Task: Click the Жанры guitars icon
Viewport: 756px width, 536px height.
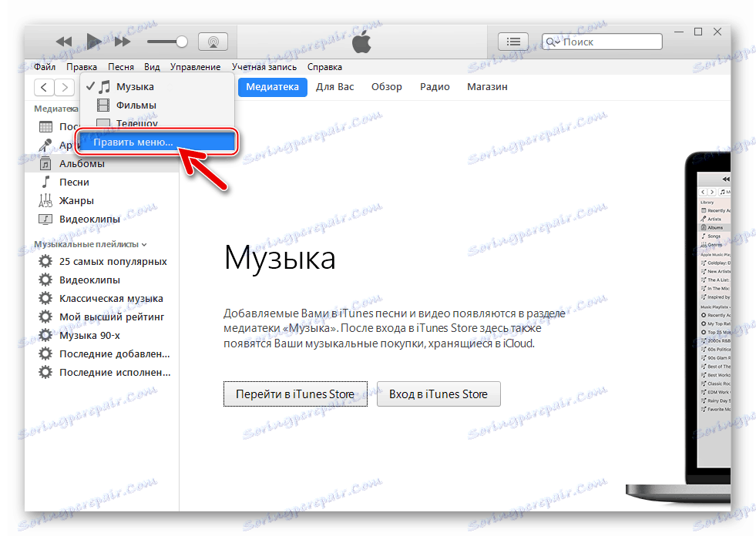Action: coord(45,200)
